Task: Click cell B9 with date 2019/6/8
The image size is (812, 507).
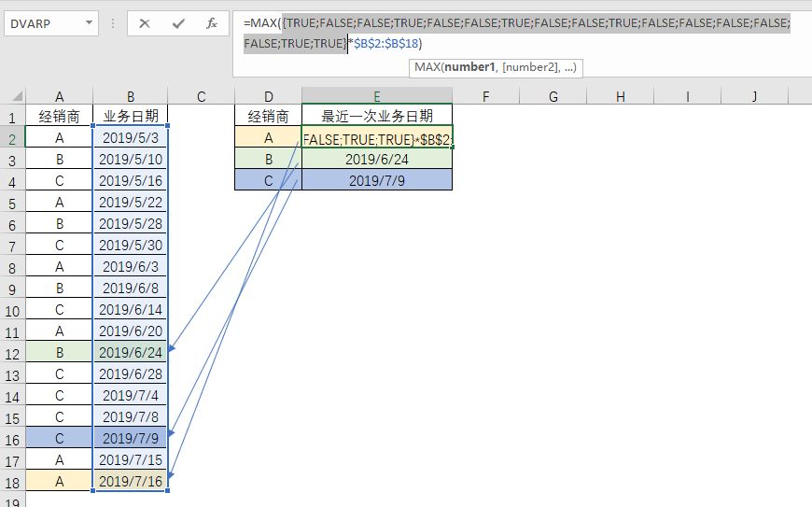Action: [x=131, y=288]
